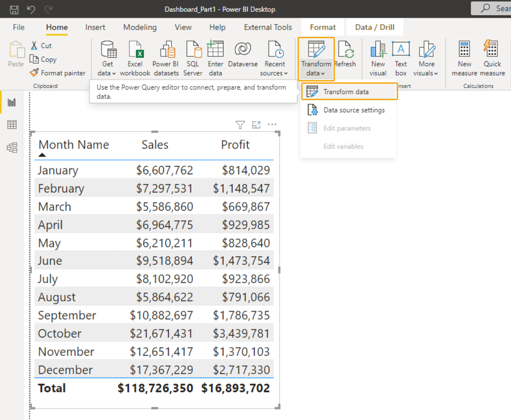The height and width of the screenshot is (420, 511).
Task: Click the September month cell
Action: [x=67, y=315]
